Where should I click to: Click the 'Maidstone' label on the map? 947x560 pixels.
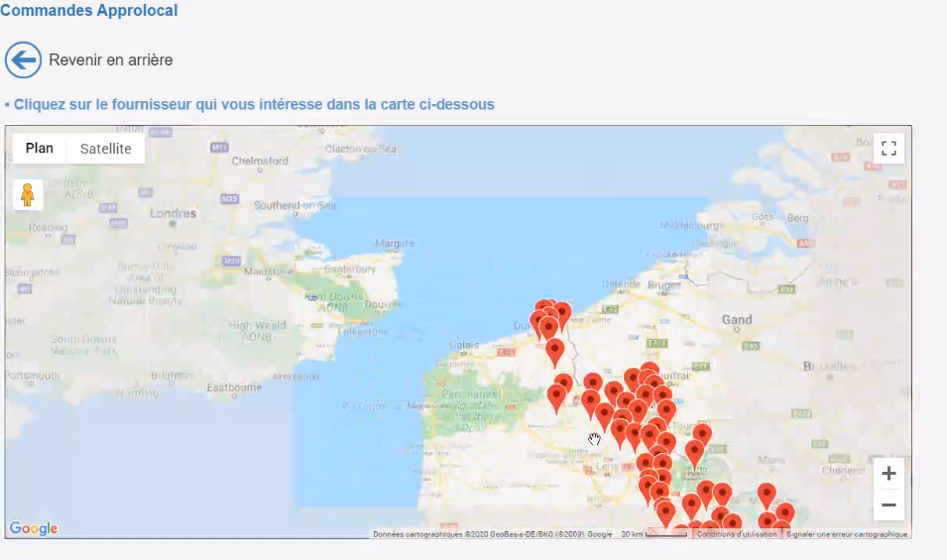(268, 272)
